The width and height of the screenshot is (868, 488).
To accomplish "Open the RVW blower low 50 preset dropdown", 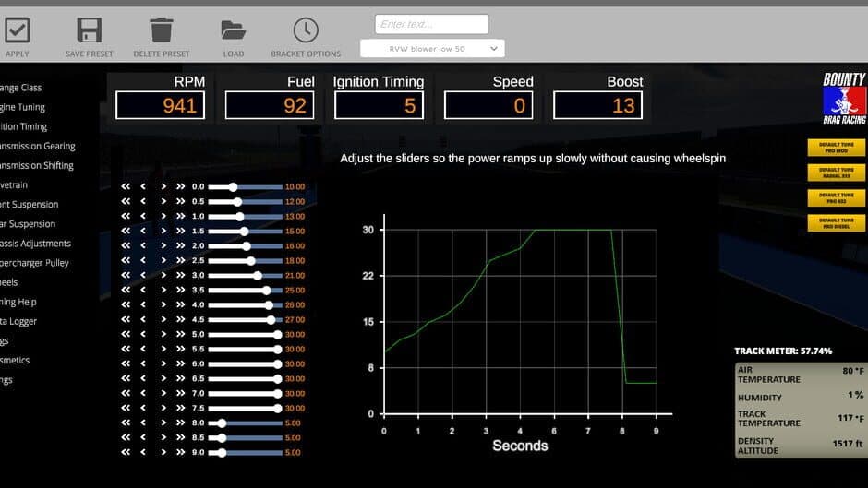I will (x=431, y=48).
